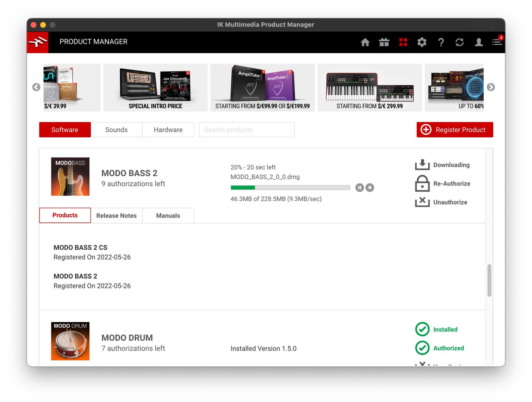Click "20% - 20 sec left" status
The image size is (532, 402).
[253, 167]
